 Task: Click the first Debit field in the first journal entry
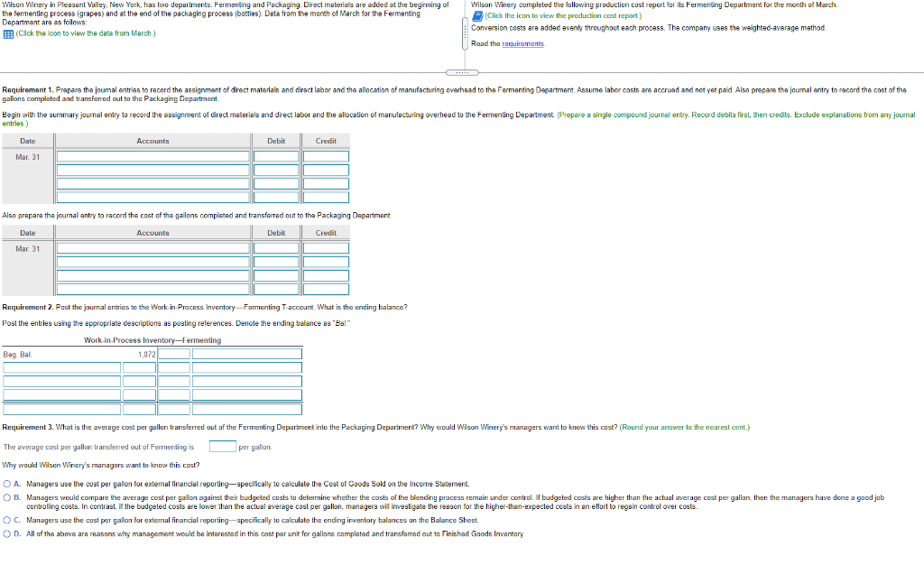tap(276, 156)
